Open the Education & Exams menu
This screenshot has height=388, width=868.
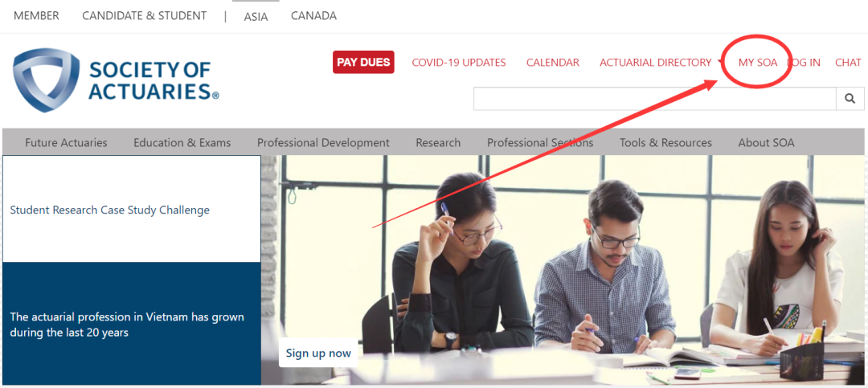pyautogui.click(x=182, y=142)
